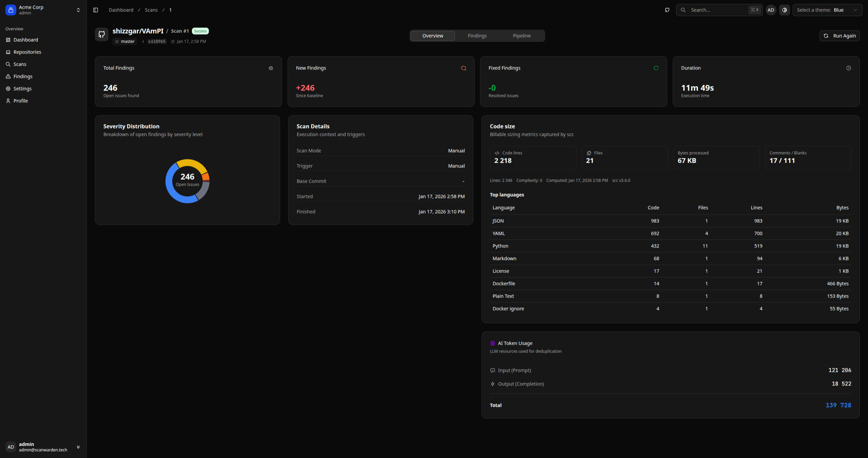The width and height of the screenshot is (868, 458).
Task: Toggle the light/dark contrast switch
Action: [x=784, y=10]
